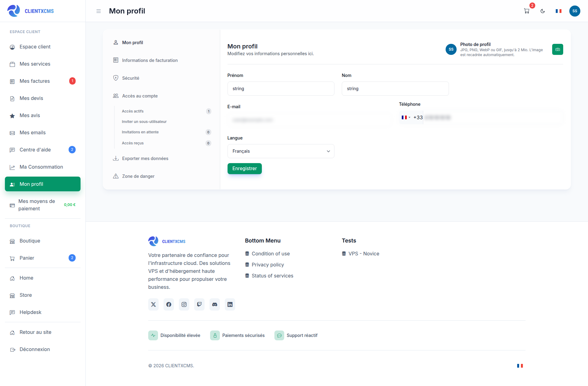Select Accès actifs sub-item
The height and width of the screenshot is (386, 588).
pyautogui.click(x=166, y=111)
